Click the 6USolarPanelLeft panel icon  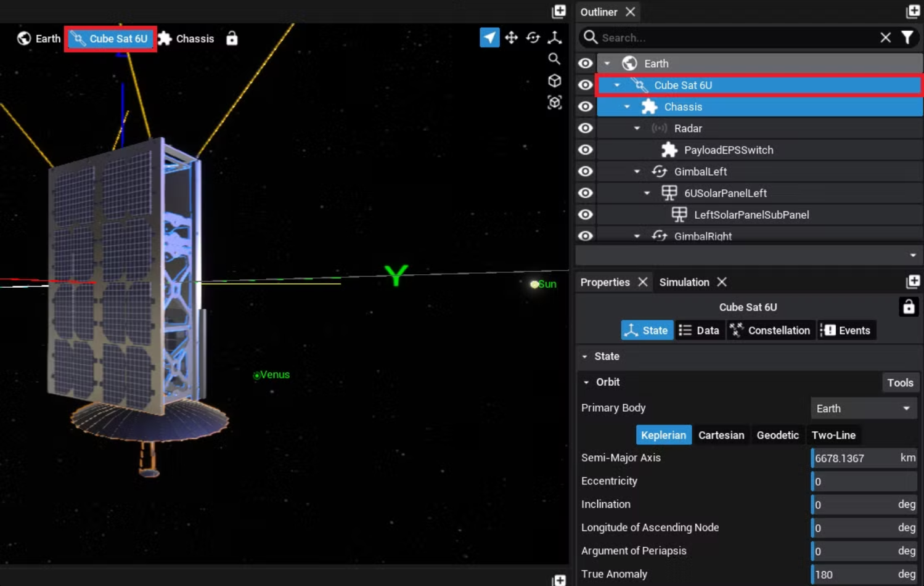point(669,193)
